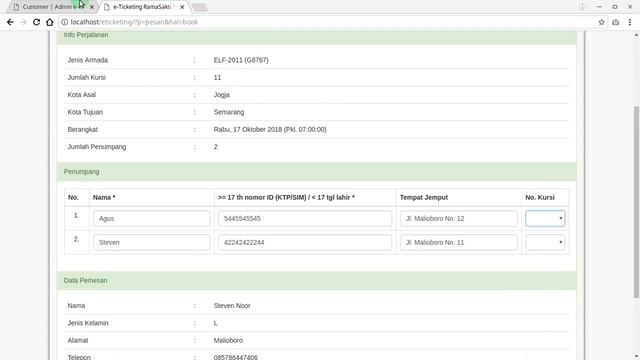
Task: Click the Berangkat label
Action: (82, 129)
